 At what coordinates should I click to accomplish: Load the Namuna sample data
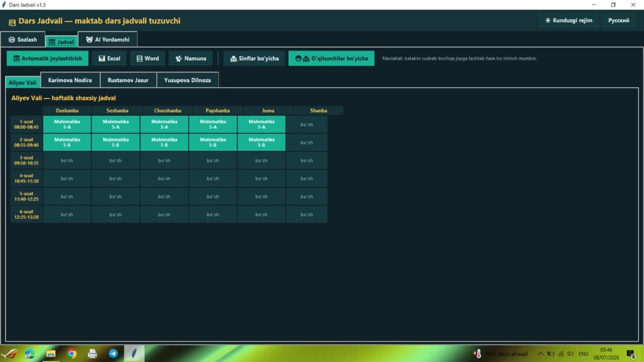pos(191,58)
